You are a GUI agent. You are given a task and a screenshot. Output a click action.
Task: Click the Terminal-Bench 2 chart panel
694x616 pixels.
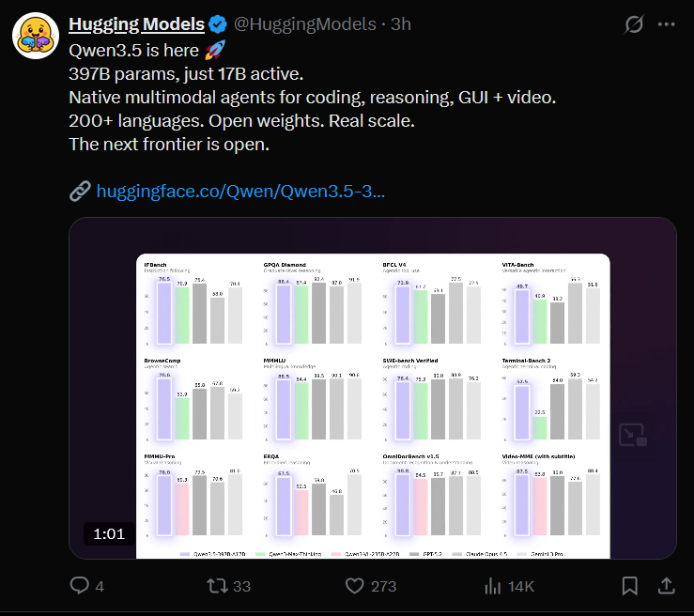[552, 399]
